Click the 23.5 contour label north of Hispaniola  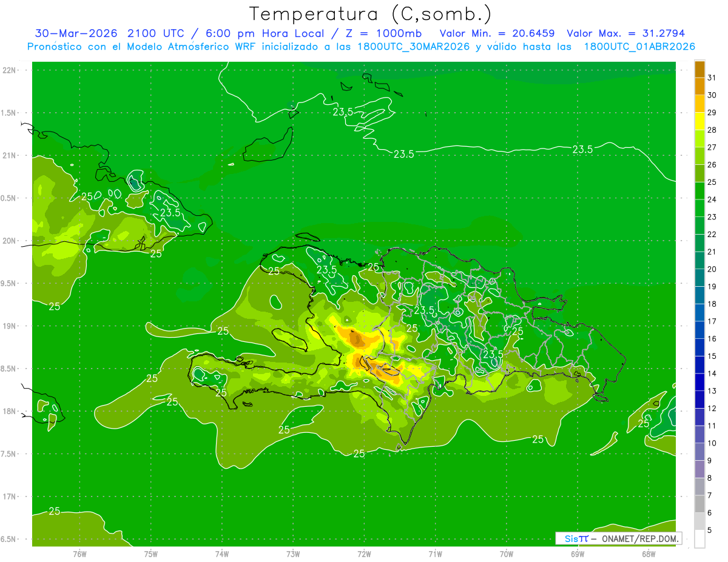(403, 154)
